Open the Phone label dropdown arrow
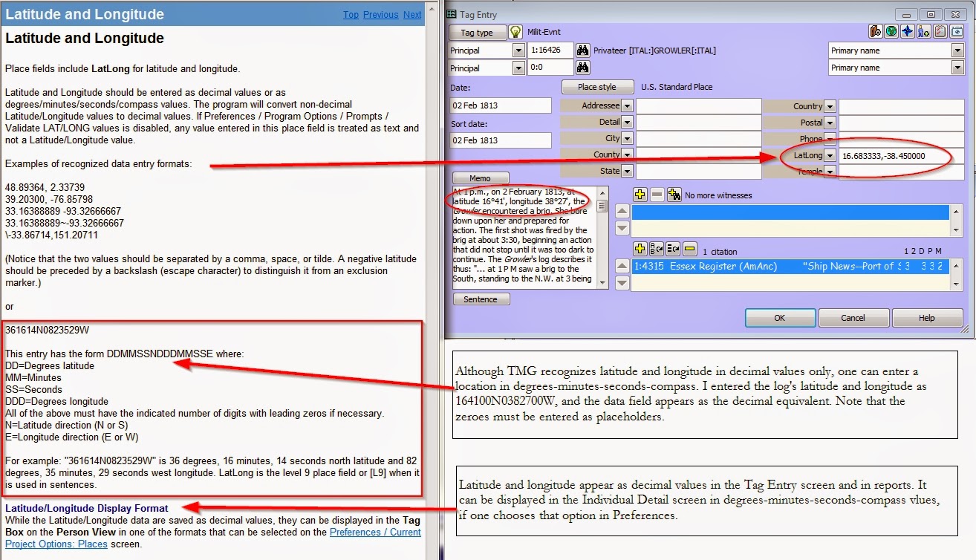This screenshot has width=976, height=560. point(830,139)
